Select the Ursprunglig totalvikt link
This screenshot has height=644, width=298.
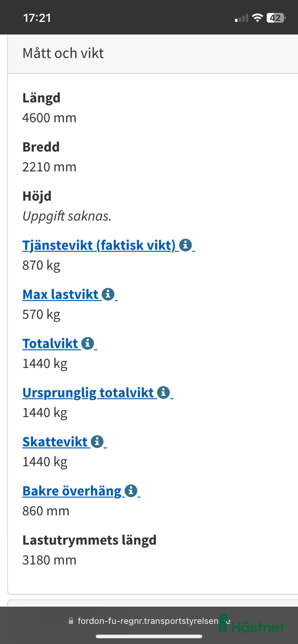pyautogui.click(x=88, y=392)
